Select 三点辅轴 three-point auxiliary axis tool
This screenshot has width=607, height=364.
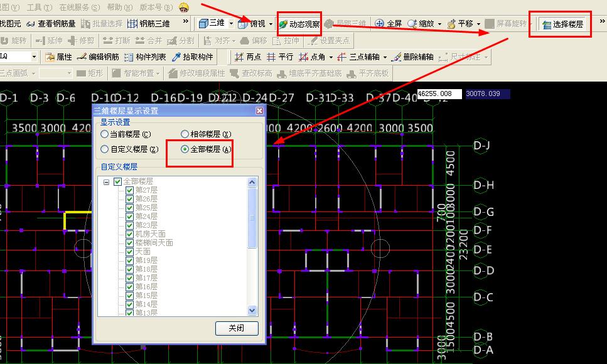[x=358, y=57]
